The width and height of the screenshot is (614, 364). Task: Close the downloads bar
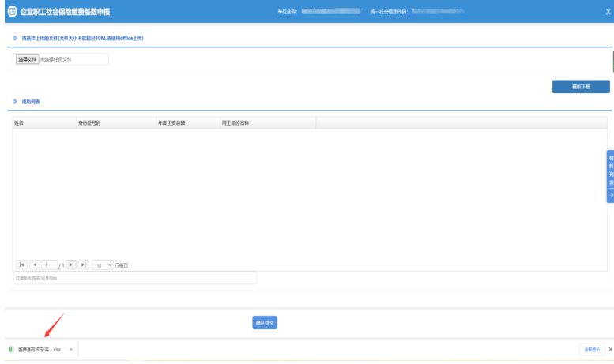click(609, 348)
